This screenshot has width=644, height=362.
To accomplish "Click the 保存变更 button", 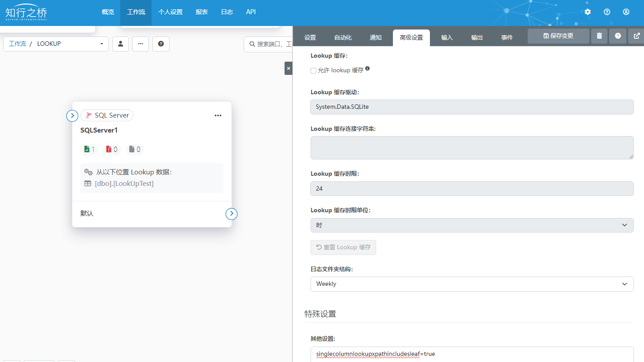I will [x=558, y=36].
